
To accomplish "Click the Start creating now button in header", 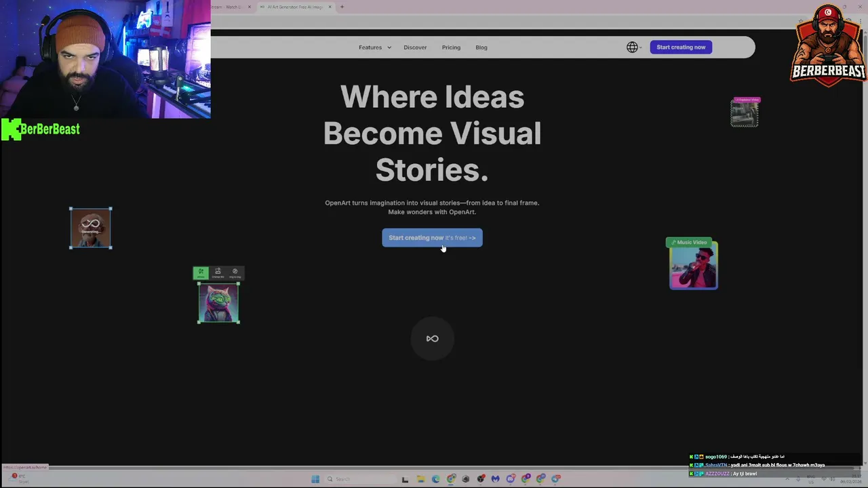I will pos(681,47).
